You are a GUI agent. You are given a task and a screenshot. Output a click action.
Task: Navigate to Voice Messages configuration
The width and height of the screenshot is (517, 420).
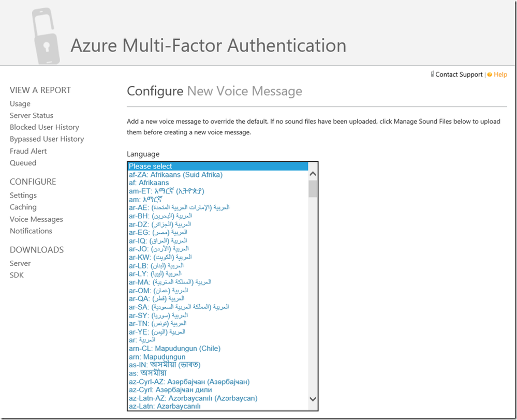click(x=36, y=219)
